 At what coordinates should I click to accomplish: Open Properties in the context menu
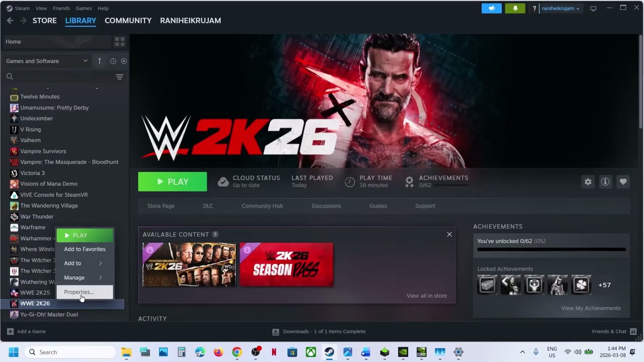click(85, 292)
